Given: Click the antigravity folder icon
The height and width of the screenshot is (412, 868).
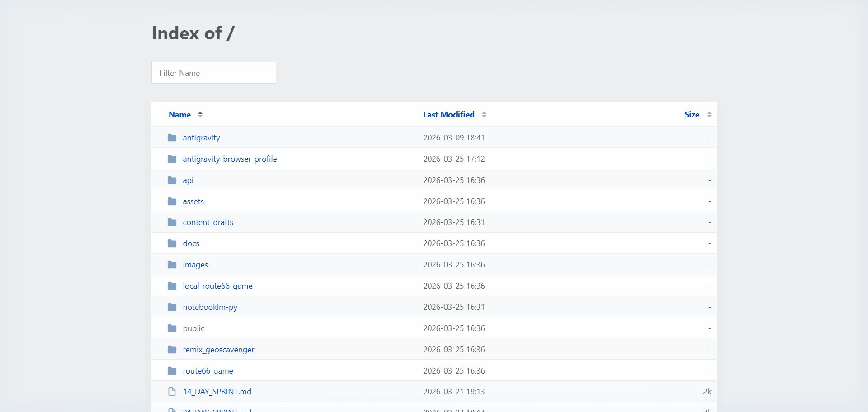Looking at the screenshot, I should coord(172,138).
